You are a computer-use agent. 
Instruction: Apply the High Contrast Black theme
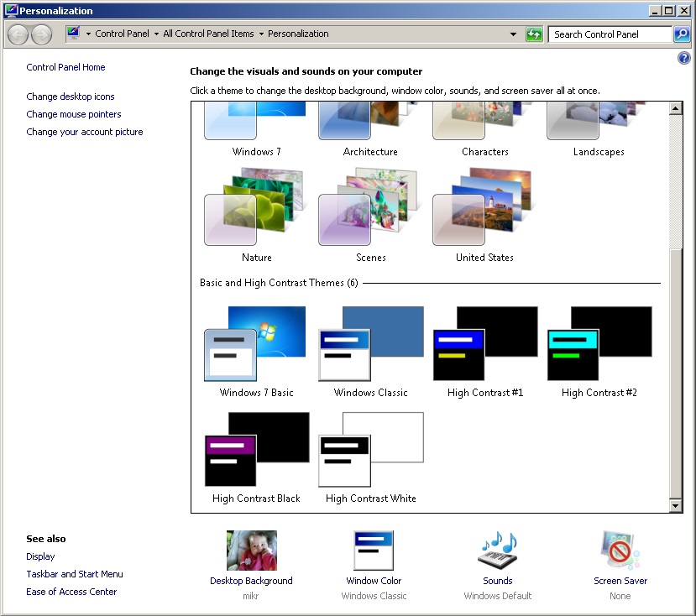click(x=256, y=457)
